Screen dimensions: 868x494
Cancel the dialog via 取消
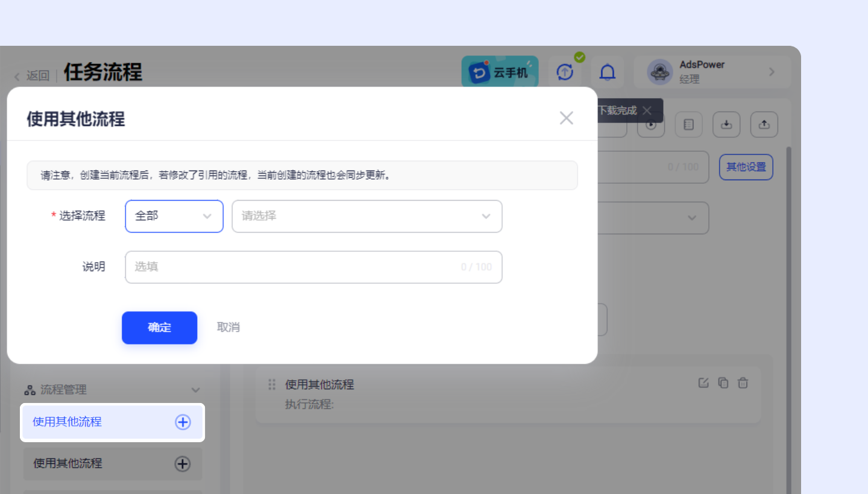coord(228,328)
